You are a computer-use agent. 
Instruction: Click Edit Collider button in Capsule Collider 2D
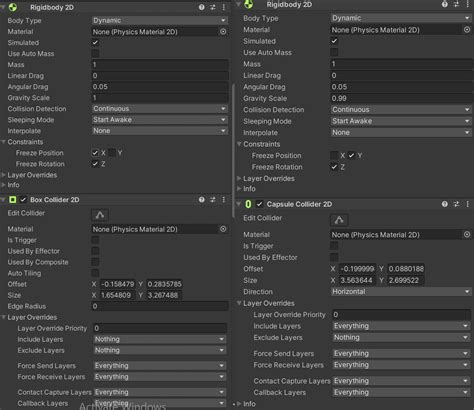pyautogui.click(x=339, y=220)
